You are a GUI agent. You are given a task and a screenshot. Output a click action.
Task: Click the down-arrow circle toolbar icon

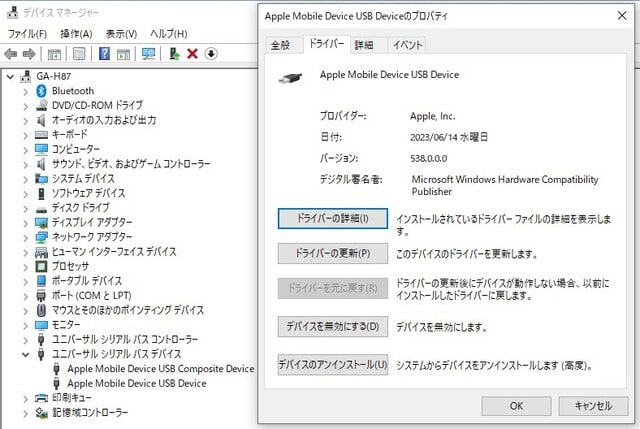tap(211, 53)
